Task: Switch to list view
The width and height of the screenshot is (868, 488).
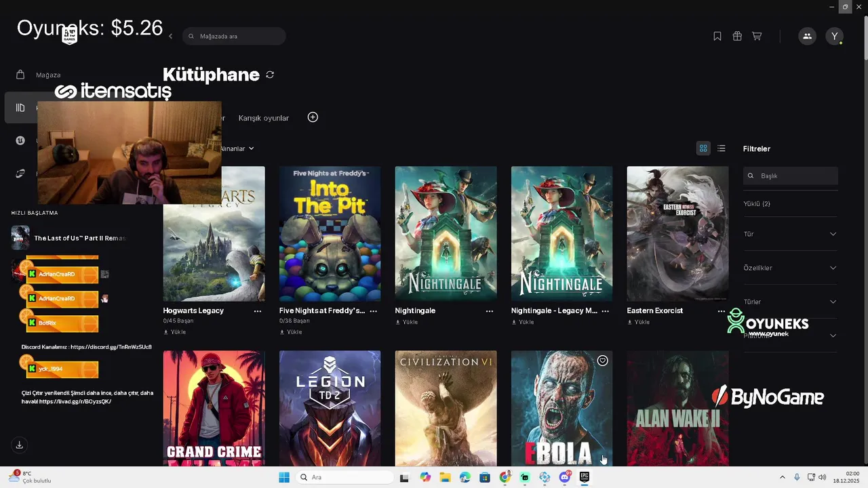Action: (x=722, y=148)
